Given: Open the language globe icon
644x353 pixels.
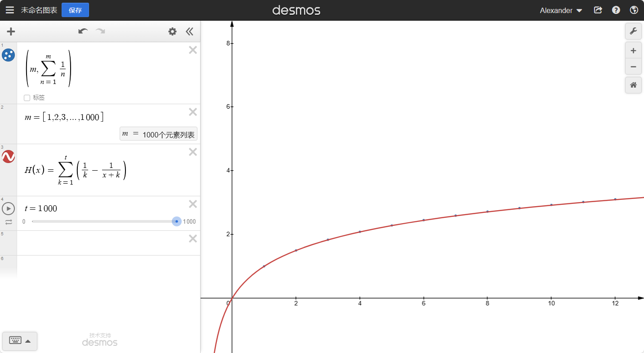Looking at the screenshot, I should pyautogui.click(x=634, y=10).
